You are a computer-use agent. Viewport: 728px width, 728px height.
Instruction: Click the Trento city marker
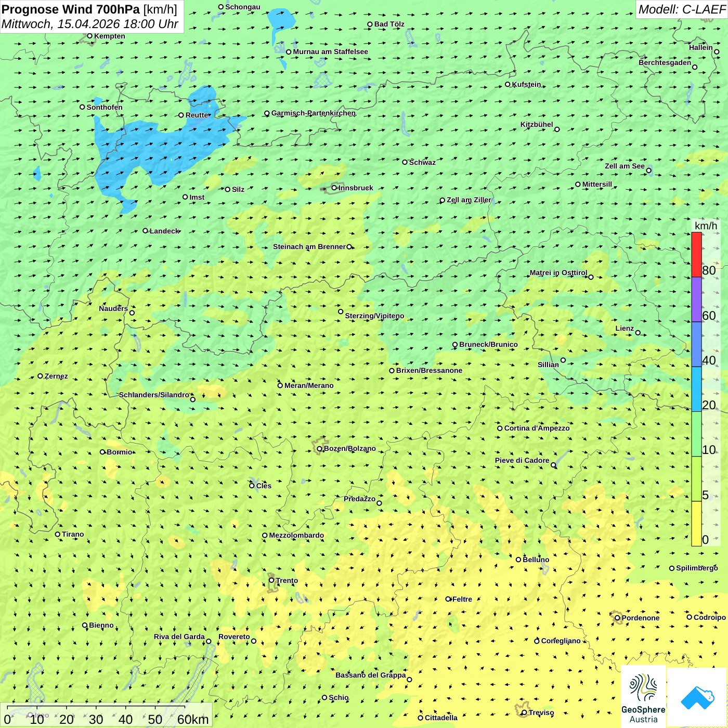(x=271, y=580)
